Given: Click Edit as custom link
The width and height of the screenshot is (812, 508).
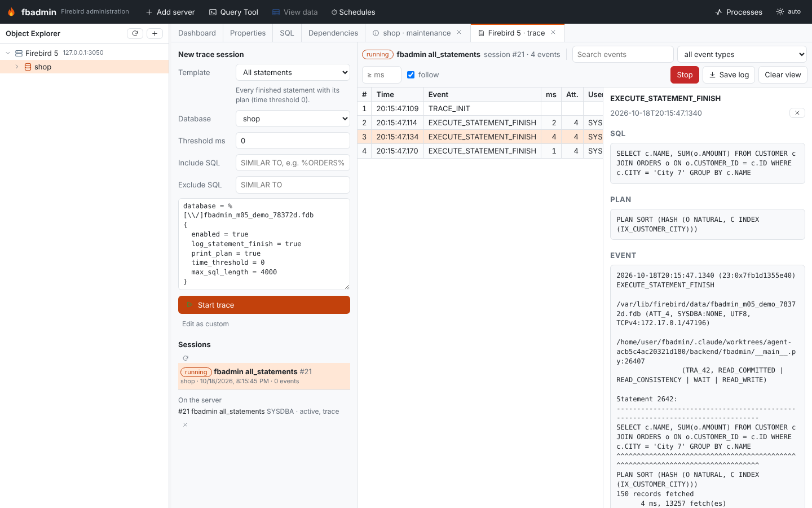Looking at the screenshot, I should [205, 324].
